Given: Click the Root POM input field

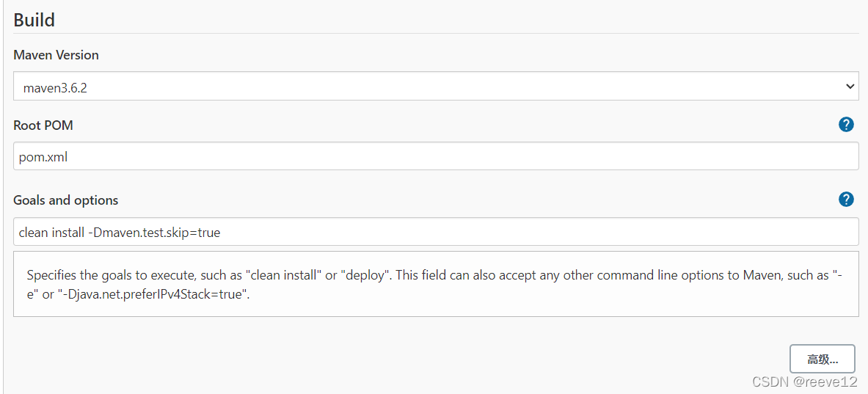Looking at the screenshot, I should tap(436, 156).
